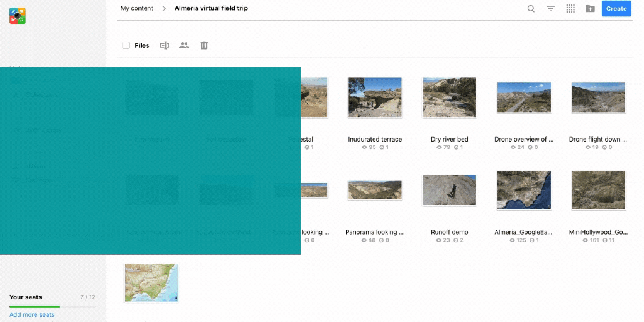Click the breadcrumb chevron after My content

164,9
